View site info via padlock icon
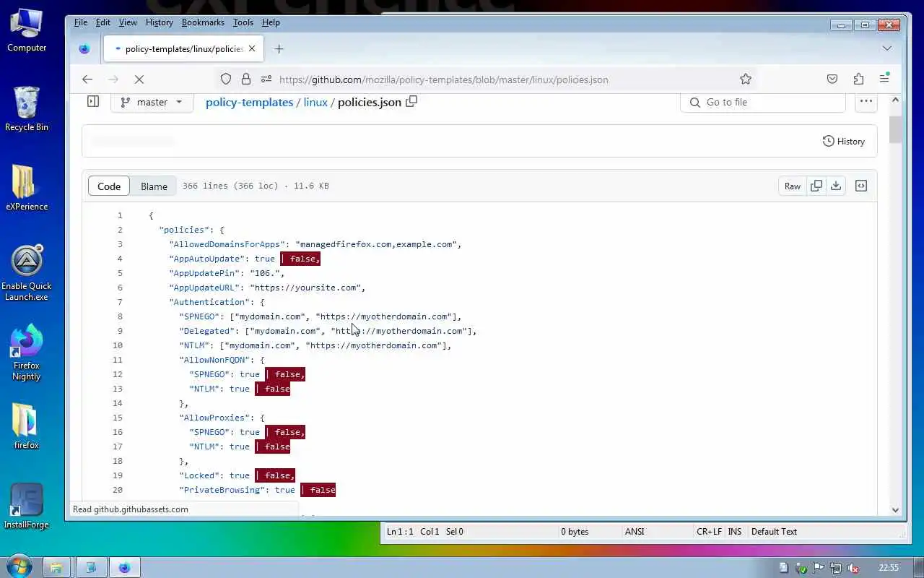 click(246, 79)
